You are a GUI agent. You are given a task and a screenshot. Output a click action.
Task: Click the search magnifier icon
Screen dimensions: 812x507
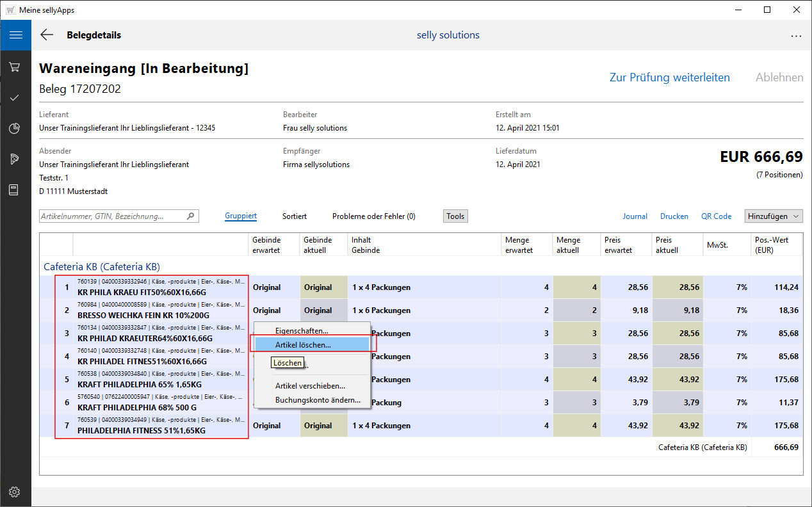tap(190, 216)
